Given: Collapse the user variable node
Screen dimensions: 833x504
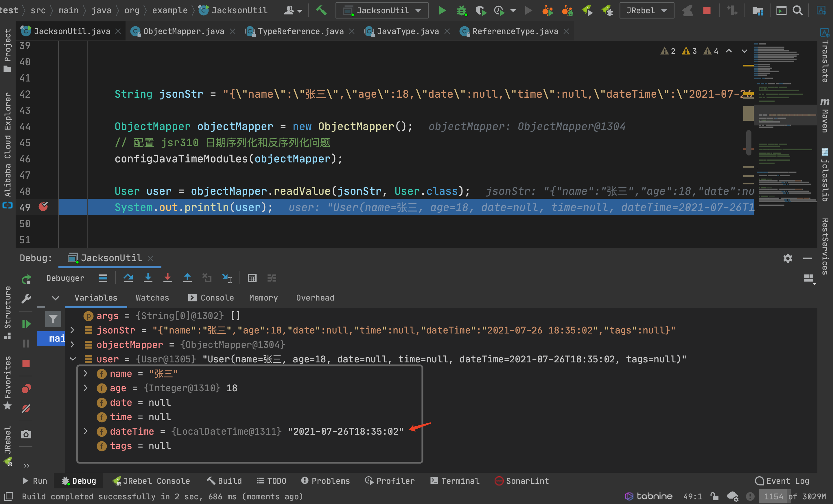Looking at the screenshot, I should (73, 359).
